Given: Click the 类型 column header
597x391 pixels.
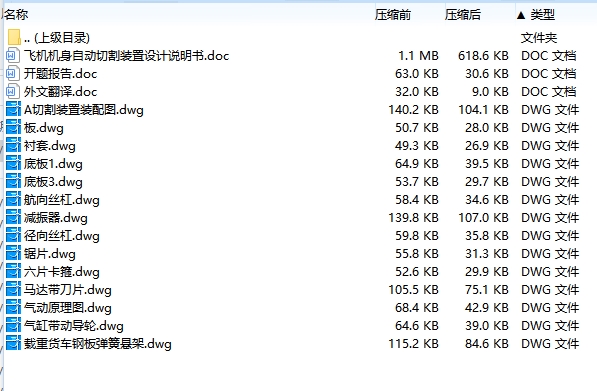Looking at the screenshot, I should click(x=543, y=15).
